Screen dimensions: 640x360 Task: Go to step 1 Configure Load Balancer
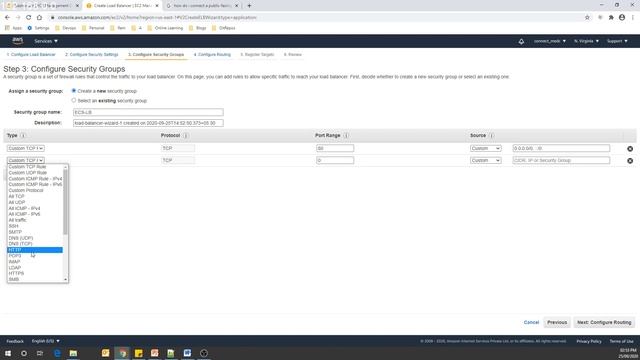click(31, 55)
